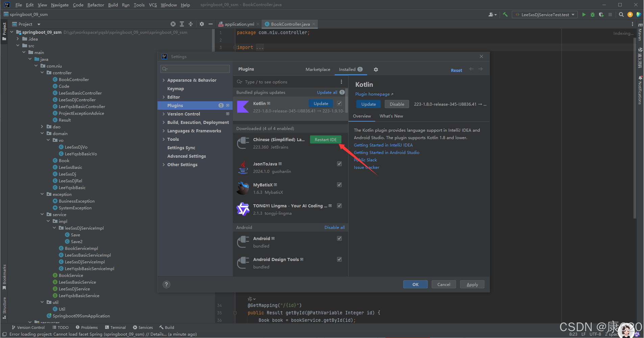The width and height of the screenshot is (644, 338).
Task: Toggle the Android plugin checkbox
Action: 339,238
